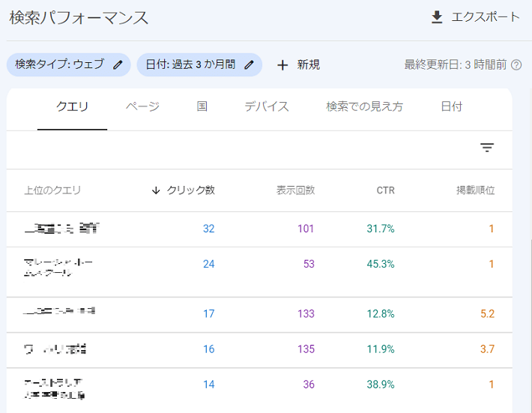Click the sort arrow beside クリック数
Screen dimensions: 532x413
tap(156, 190)
